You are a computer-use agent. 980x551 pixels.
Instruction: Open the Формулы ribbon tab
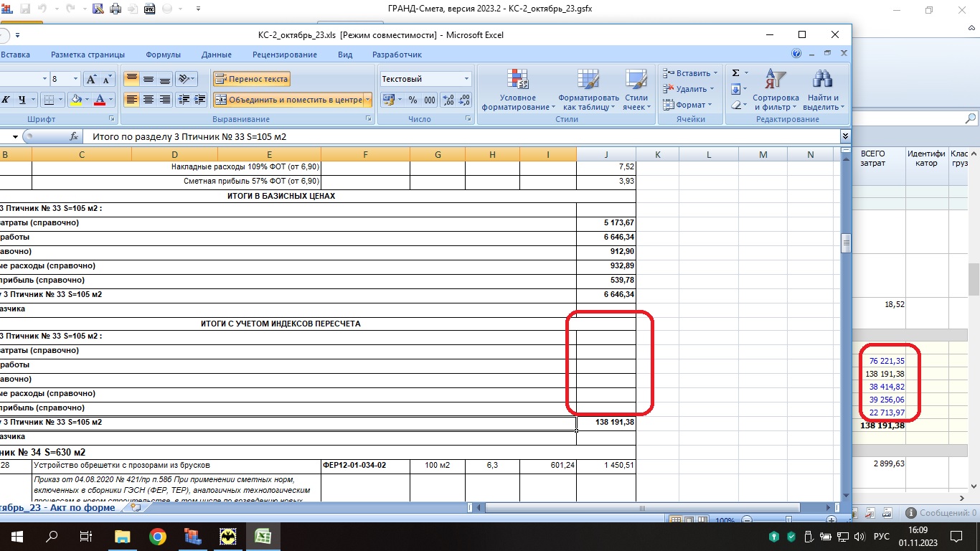click(163, 55)
